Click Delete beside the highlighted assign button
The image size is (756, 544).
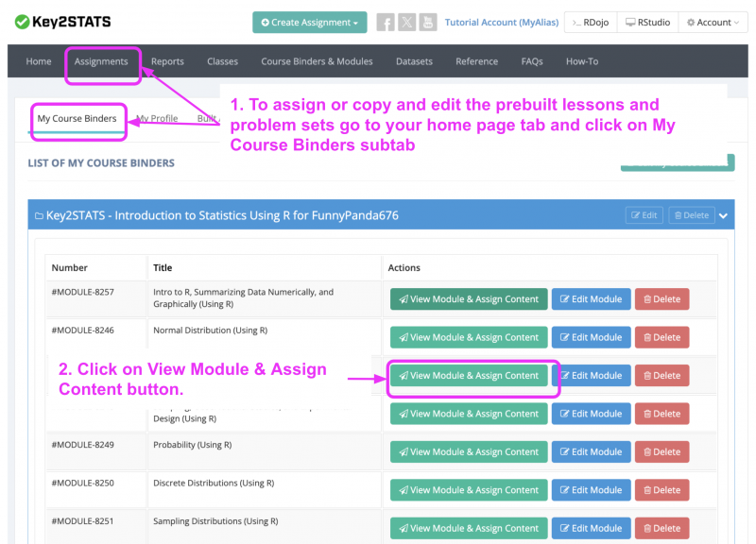(662, 375)
